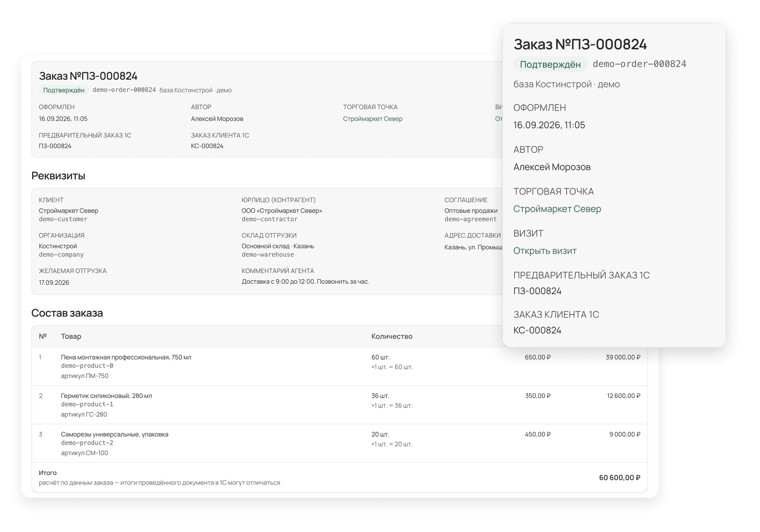760x532 pixels.
Task: Click article code артикул ГС-280
Action: [x=84, y=414]
